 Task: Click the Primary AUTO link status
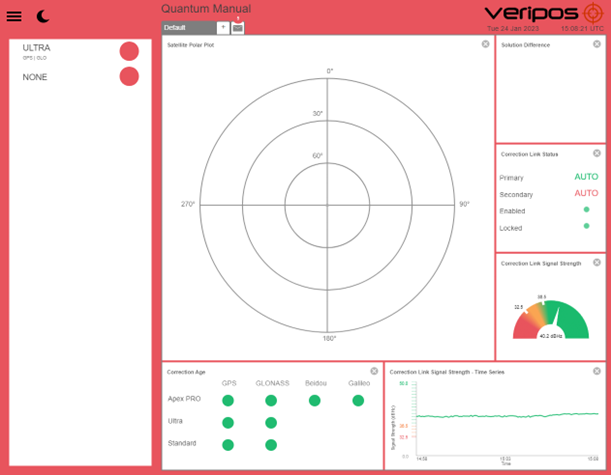pyautogui.click(x=586, y=177)
